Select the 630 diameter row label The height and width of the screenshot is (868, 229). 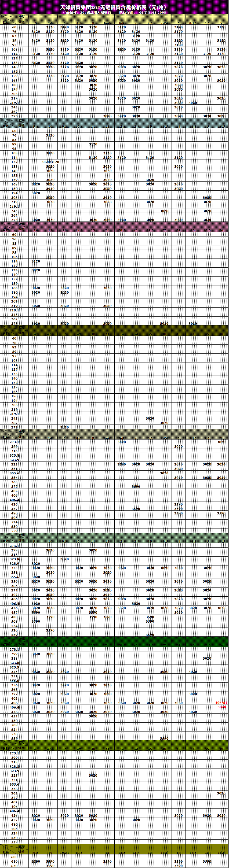click(14, 866)
